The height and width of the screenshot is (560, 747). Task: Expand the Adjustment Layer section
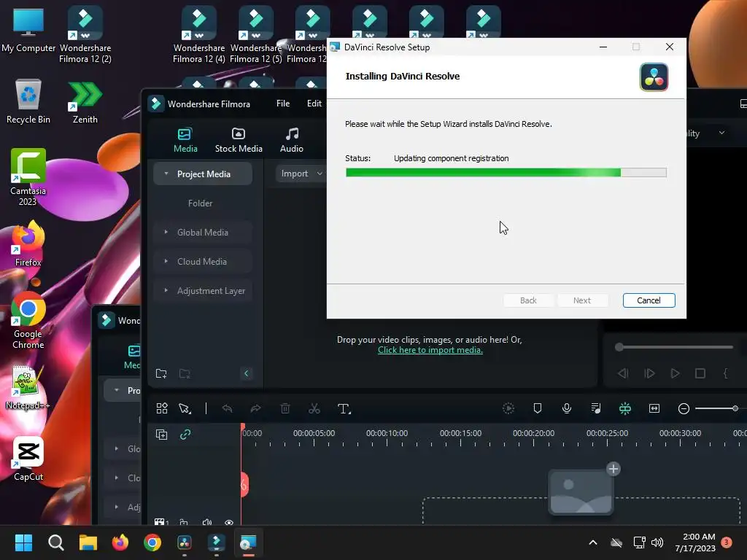click(166, 290)
